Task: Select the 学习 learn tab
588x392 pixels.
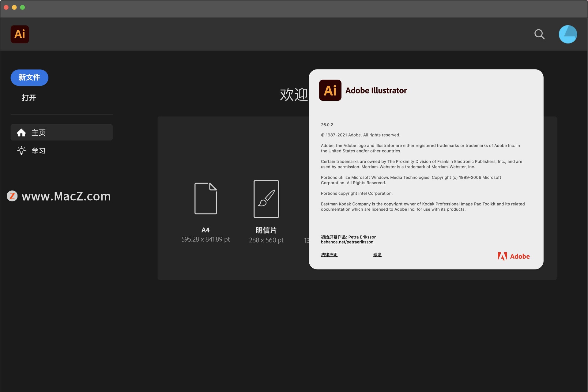Action: 62,151
